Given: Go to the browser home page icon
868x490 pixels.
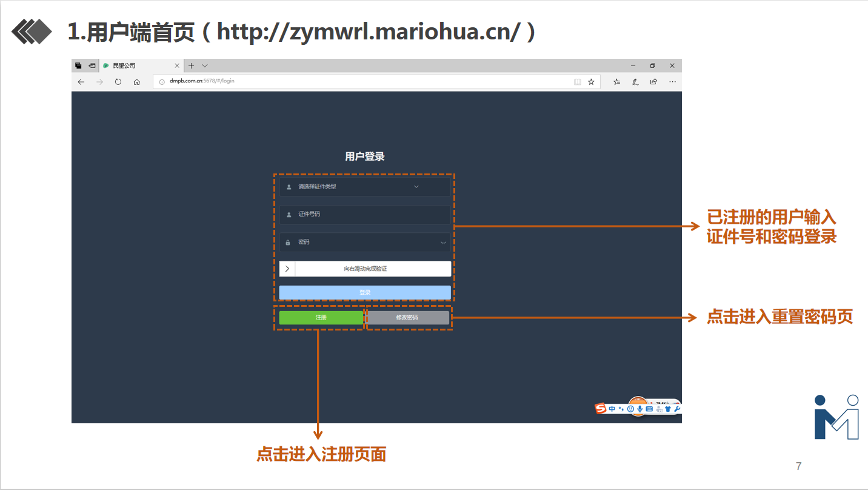Looking at the screenshot, I should 137,82.
